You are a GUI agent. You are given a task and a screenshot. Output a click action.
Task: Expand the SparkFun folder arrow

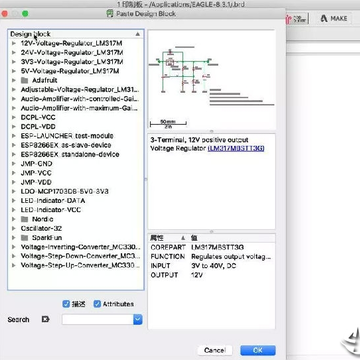pyautogui.click(x=14, y=238)
